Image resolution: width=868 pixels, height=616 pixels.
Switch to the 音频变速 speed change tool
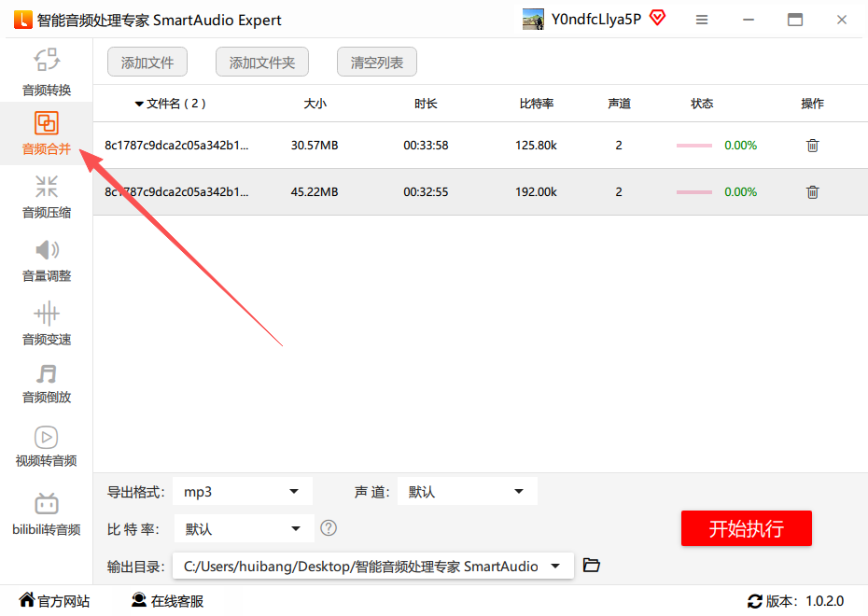[47, 323]
